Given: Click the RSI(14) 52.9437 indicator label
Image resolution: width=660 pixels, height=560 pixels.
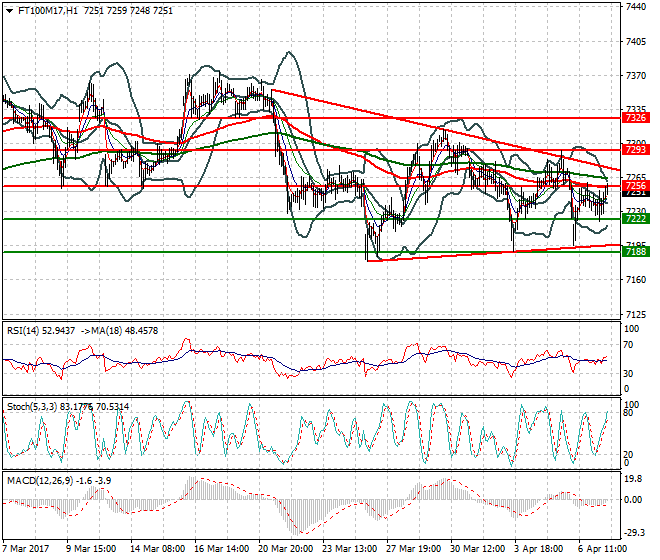Looking at the screenshot, I should [41, 331].
